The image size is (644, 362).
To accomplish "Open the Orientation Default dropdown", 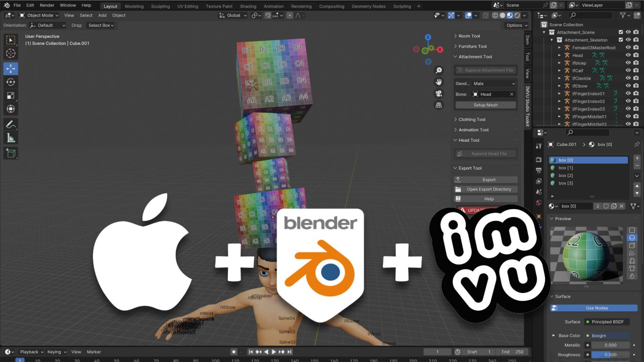I will (48, 25).
